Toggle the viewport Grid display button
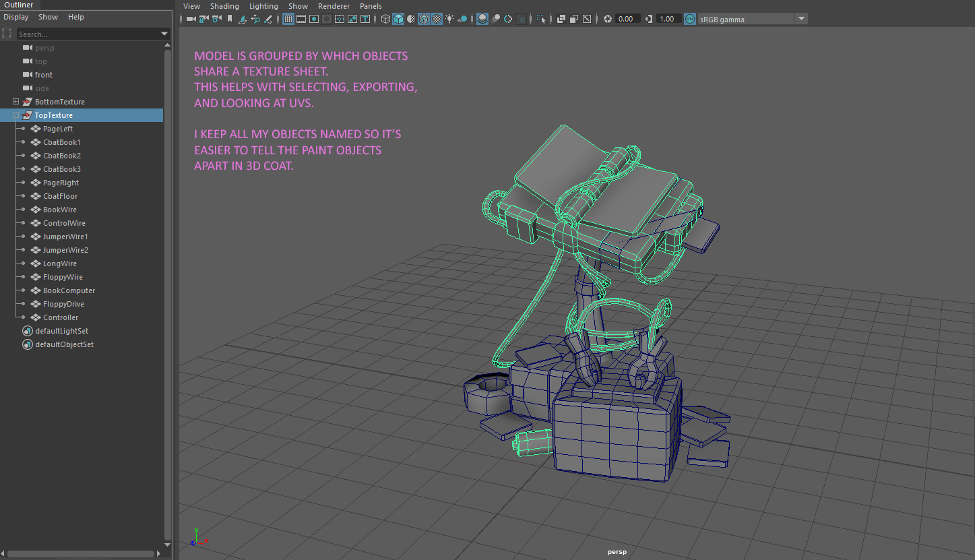Screen dimensions: 975x560 pyautogui.click(x=288, y=19)
